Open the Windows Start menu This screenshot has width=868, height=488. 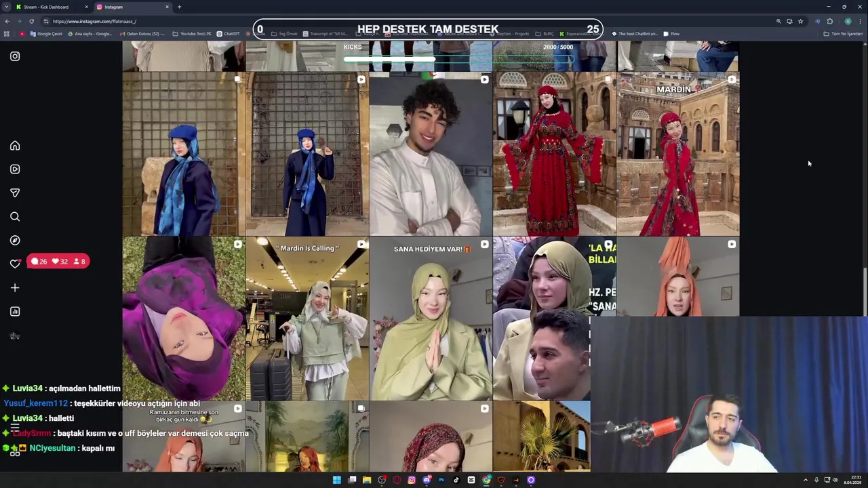point(337,480)
